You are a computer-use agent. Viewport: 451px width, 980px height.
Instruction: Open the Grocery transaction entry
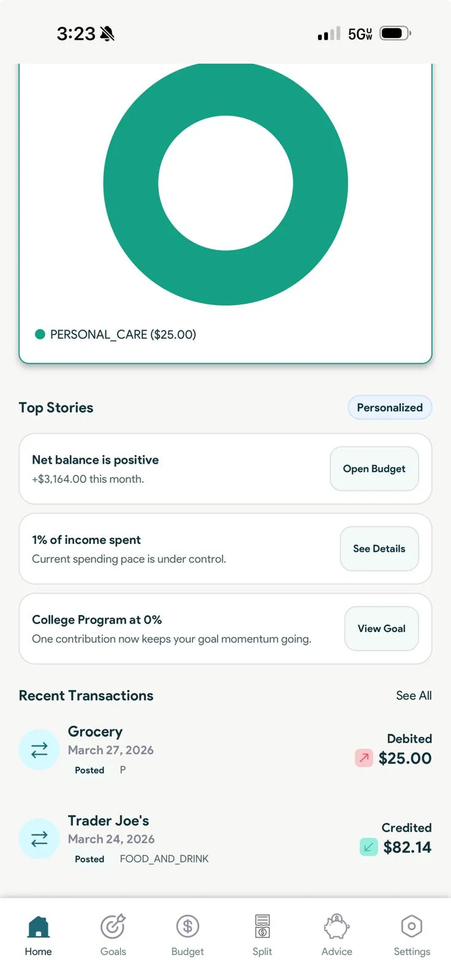coord(96,732)
